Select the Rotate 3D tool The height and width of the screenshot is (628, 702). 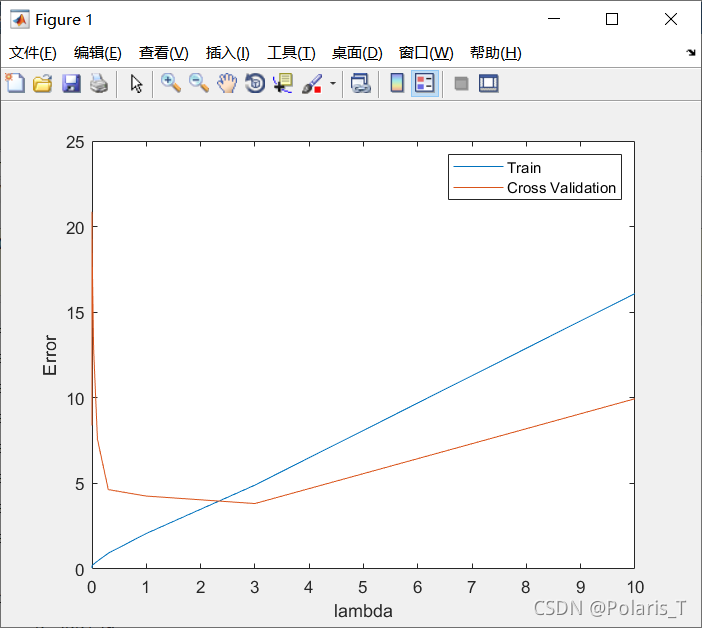click(x=255, y=83)
